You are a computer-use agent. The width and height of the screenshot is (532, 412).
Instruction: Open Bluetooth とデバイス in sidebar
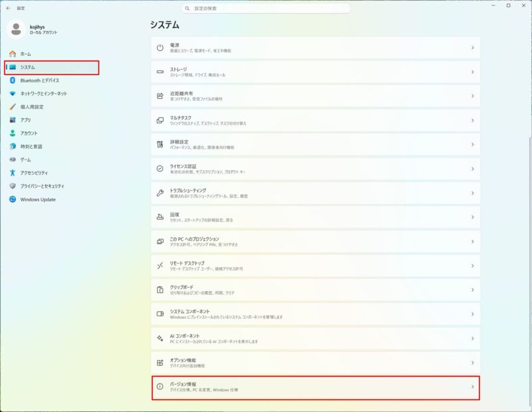coord(52,80)
